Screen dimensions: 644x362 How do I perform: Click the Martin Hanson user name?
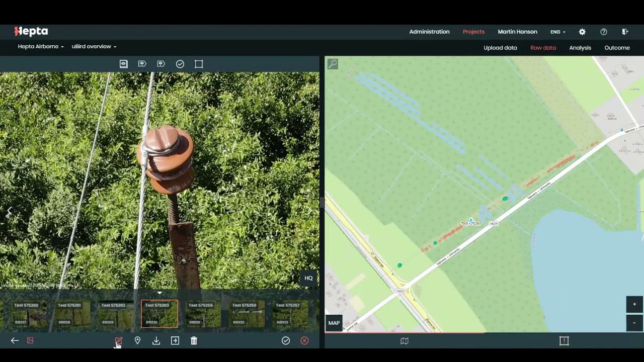pos(517,32)
